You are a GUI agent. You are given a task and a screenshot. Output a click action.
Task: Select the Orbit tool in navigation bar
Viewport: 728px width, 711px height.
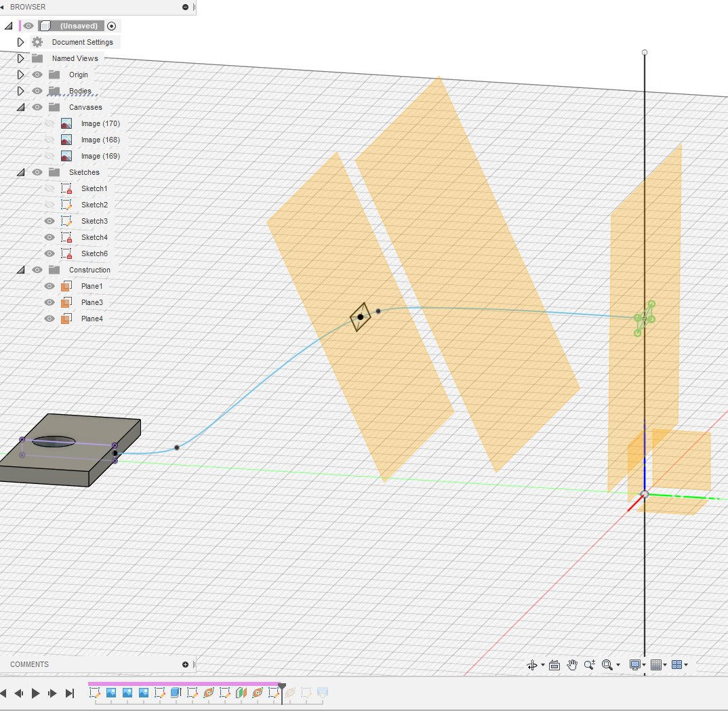click(x=531, y=665)
